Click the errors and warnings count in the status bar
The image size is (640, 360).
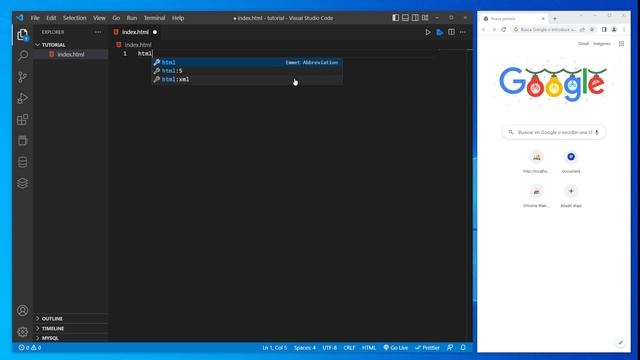(x=30, y=348)
